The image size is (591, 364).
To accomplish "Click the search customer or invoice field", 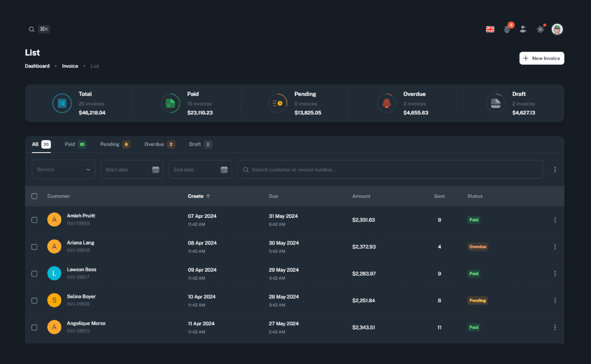I will coord(390,170).
